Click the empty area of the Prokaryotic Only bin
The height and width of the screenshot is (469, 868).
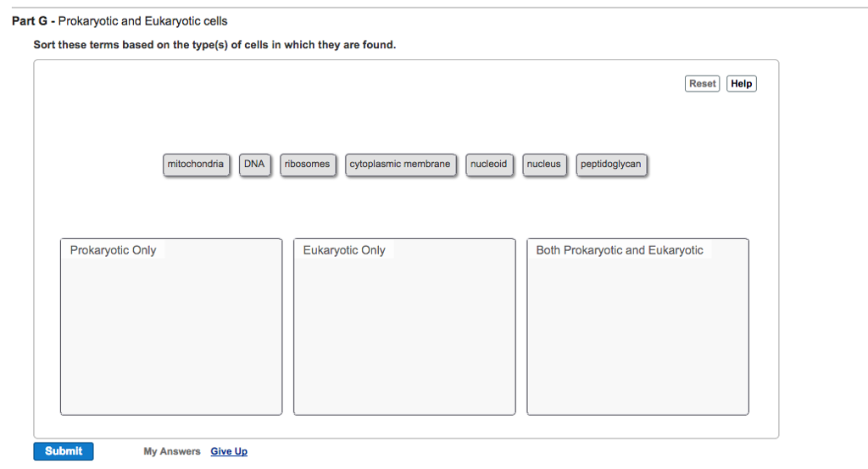pos(171,339)
